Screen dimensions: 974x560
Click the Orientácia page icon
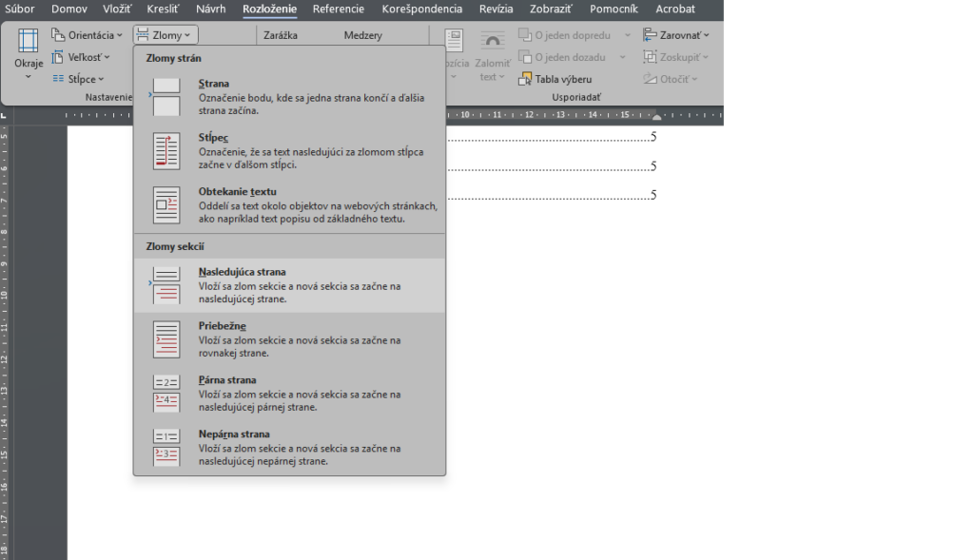(x=58, y=35)
